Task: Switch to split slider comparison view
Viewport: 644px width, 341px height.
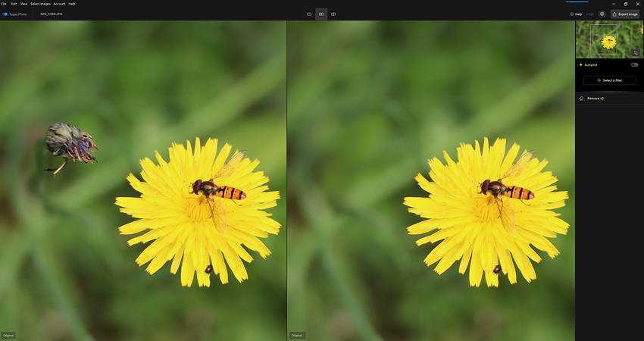Action: click(333, 14)
